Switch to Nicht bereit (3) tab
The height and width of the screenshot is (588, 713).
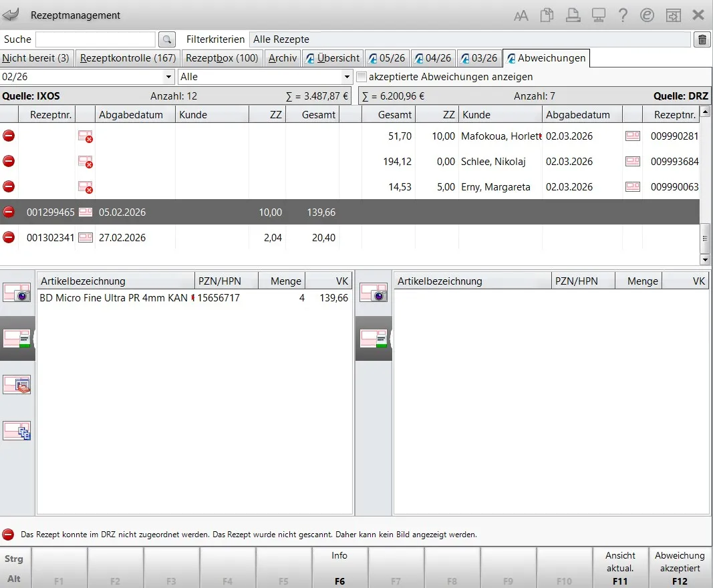coord(36,58)
